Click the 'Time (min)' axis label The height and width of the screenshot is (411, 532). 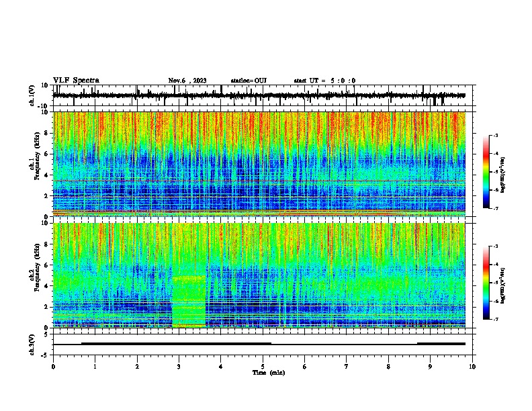tap(269, 373)
